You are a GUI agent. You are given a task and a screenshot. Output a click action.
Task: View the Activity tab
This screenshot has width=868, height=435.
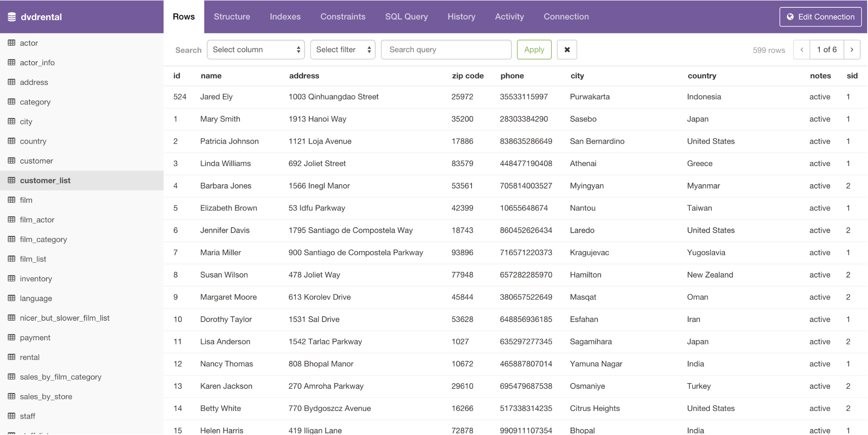(509, 17)
